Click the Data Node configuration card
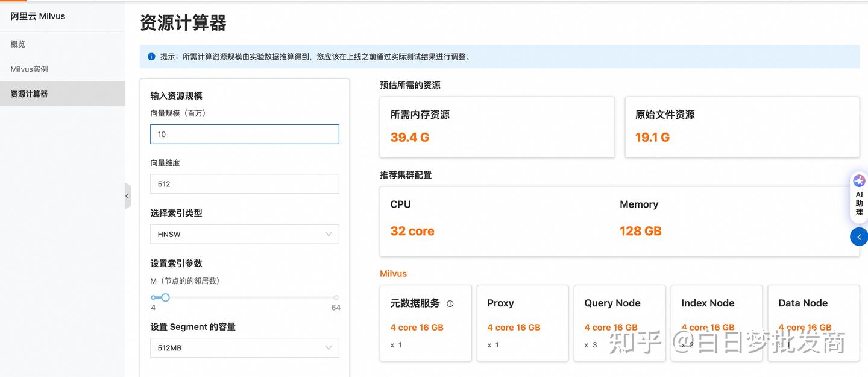Screen dimensions: 868x377 point(813,323)
